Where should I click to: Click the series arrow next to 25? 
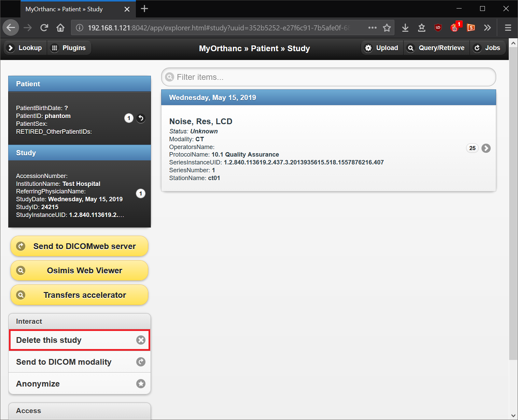[x=486, y=148]
